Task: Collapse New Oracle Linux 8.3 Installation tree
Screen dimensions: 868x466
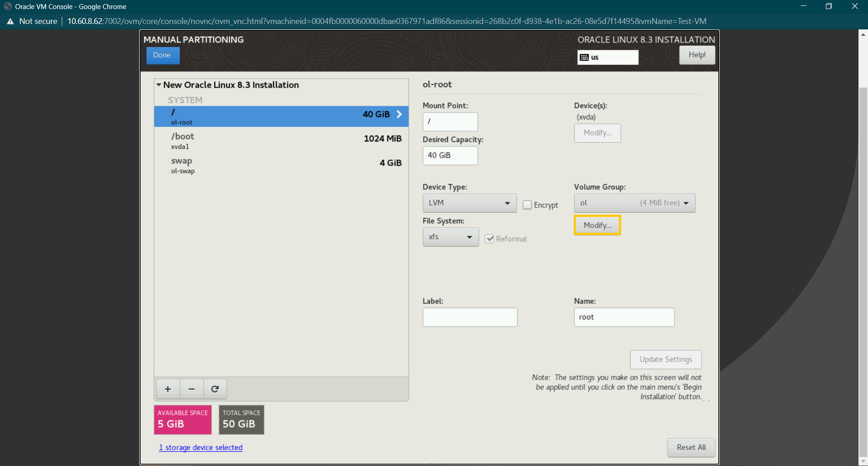Action: 159,85
